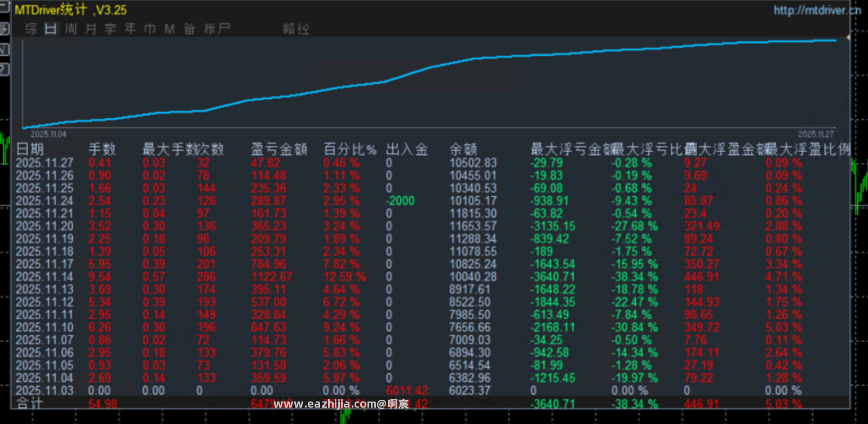Open the M tab
Screen dimensions: 868x424
(x=170, y=29)
